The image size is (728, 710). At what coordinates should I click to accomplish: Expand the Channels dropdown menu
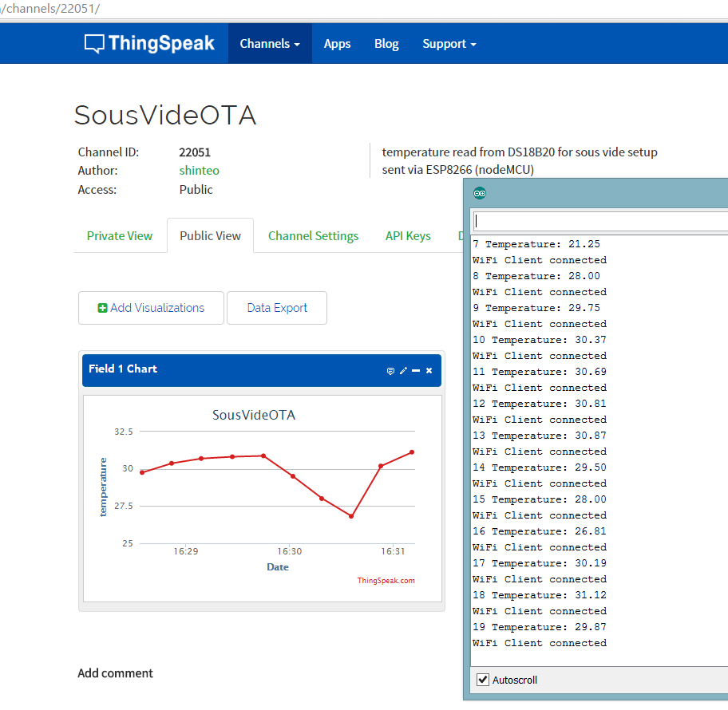[x=270, y=44]
